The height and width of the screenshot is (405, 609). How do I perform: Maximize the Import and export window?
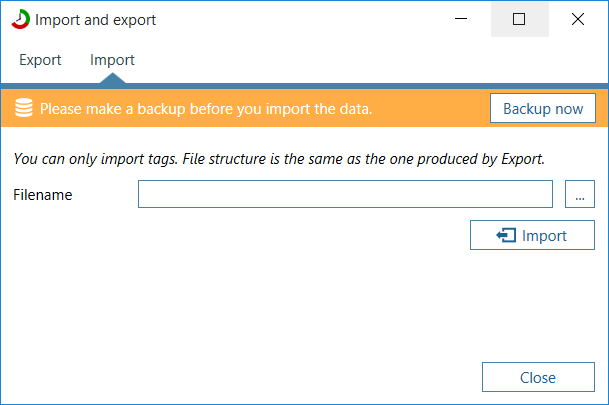pyautogui.click(x=519, y=19)
